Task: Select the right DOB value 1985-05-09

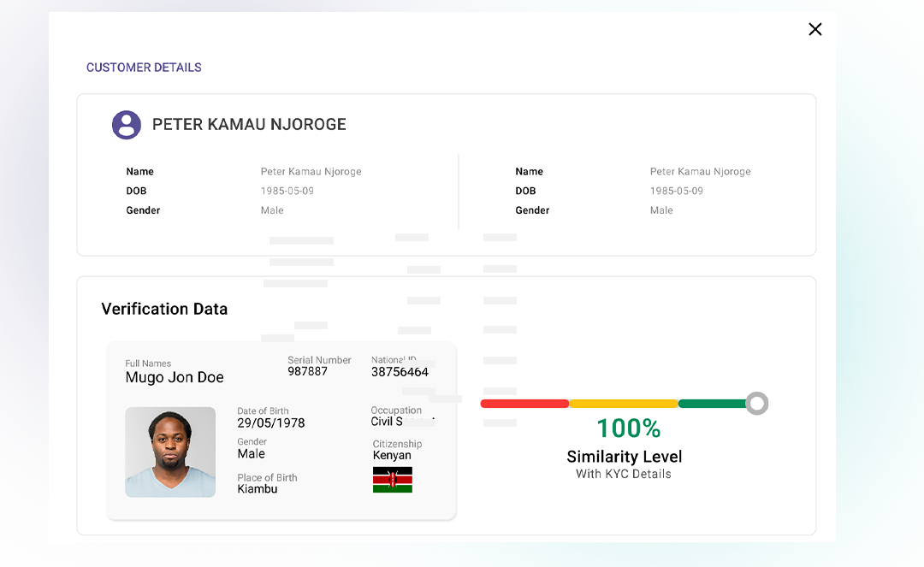Action: pyautogui.click(x=677, y=191)
